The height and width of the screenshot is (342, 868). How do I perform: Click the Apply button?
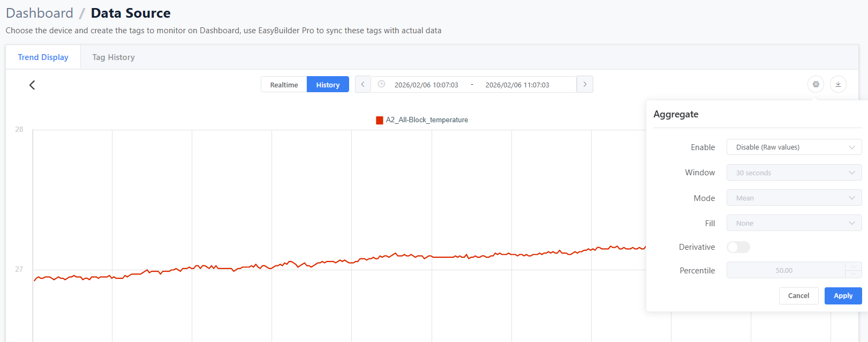point(843,296)
